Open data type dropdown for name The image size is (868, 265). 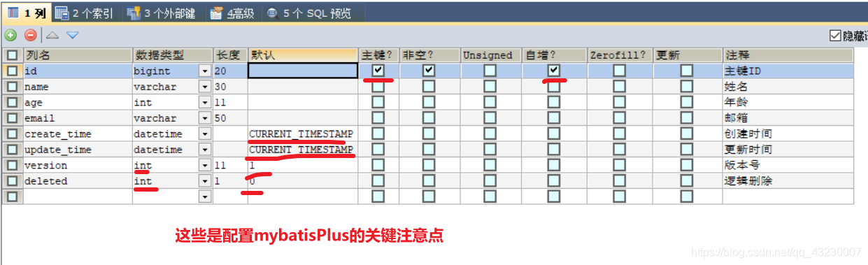tap(205, 87)
